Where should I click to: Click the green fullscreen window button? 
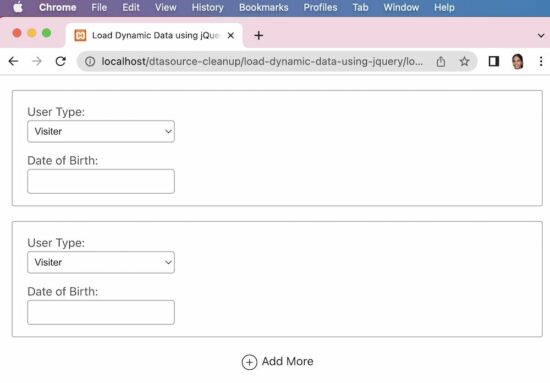point(47,33)
